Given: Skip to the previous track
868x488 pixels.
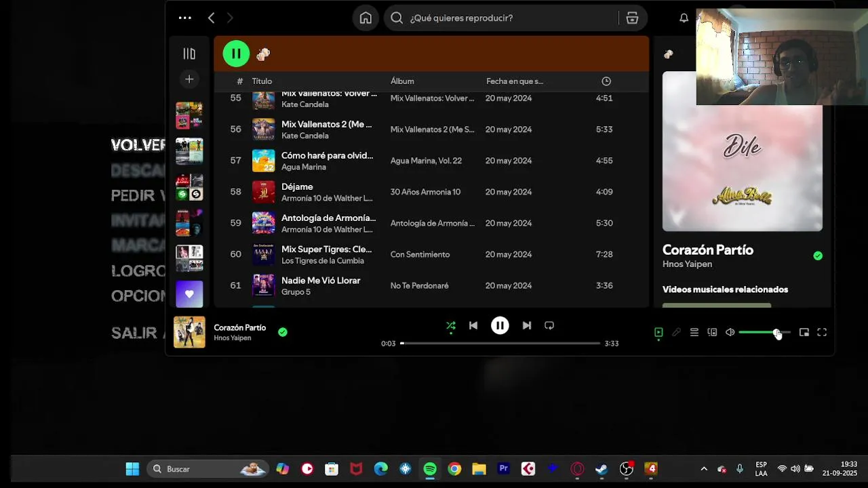Looking at the screenshot, I should (x=473, y=326).
